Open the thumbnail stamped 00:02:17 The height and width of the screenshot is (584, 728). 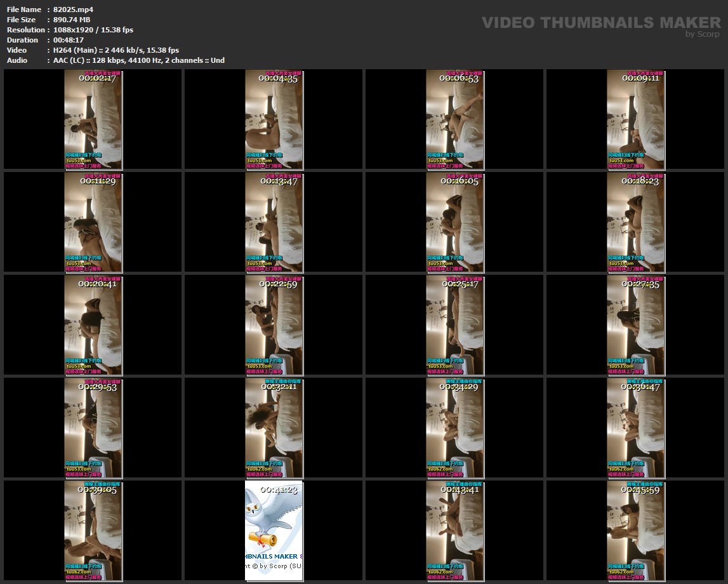(x=93, y=120)
